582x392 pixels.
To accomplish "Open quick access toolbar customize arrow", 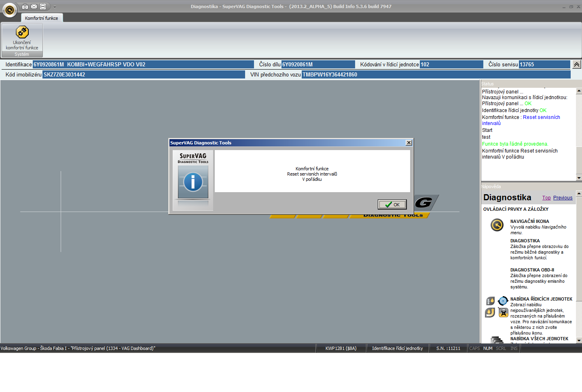I will [55, 7].
